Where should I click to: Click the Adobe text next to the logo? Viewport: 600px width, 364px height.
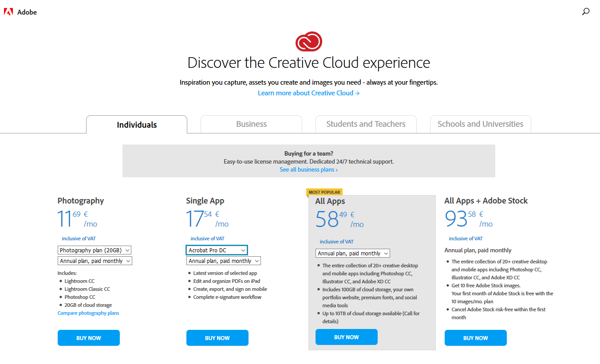27,12
